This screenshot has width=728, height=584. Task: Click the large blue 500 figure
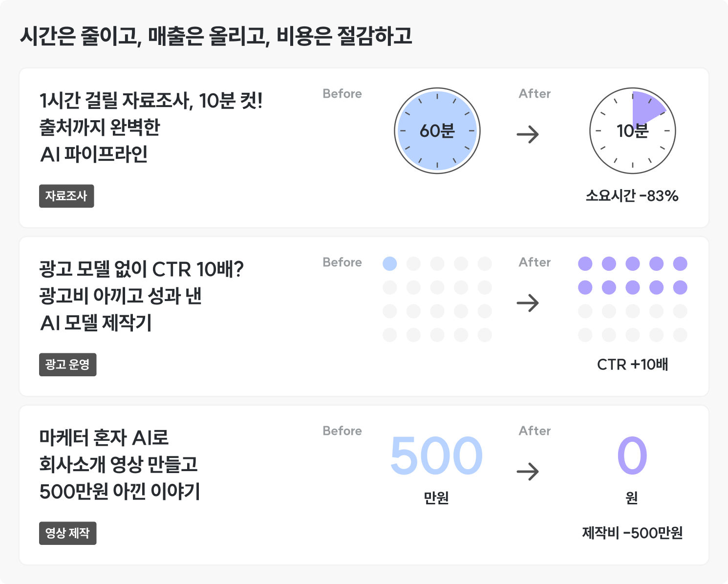pos(436,455)
